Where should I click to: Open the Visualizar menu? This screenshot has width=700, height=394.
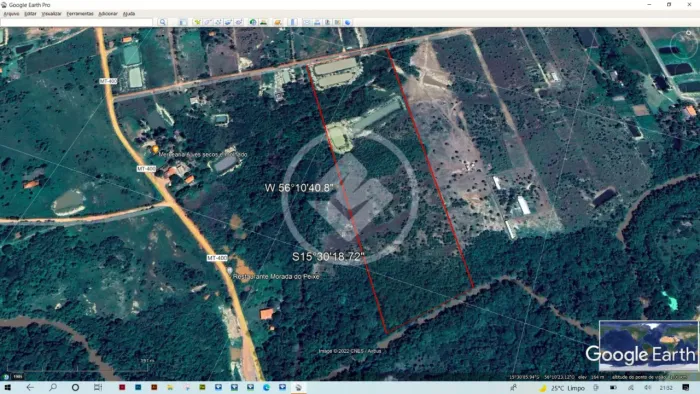pyautogui.click(x=51, y=14)
